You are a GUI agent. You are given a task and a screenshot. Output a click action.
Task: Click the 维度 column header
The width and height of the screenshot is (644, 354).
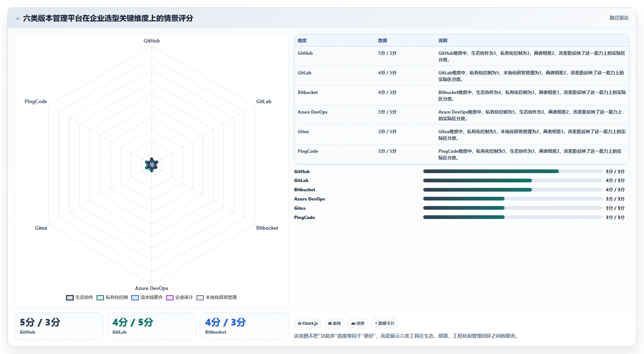coord(302,41)
